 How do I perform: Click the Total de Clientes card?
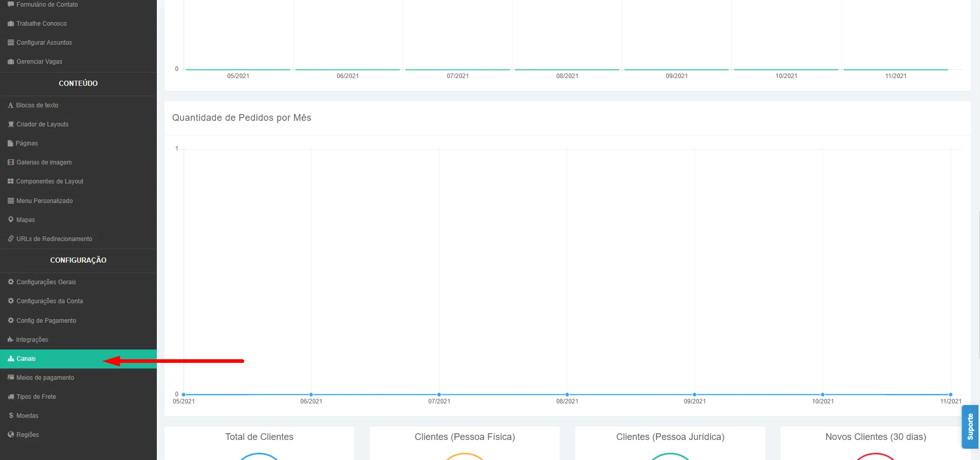(x=259, y=443)
